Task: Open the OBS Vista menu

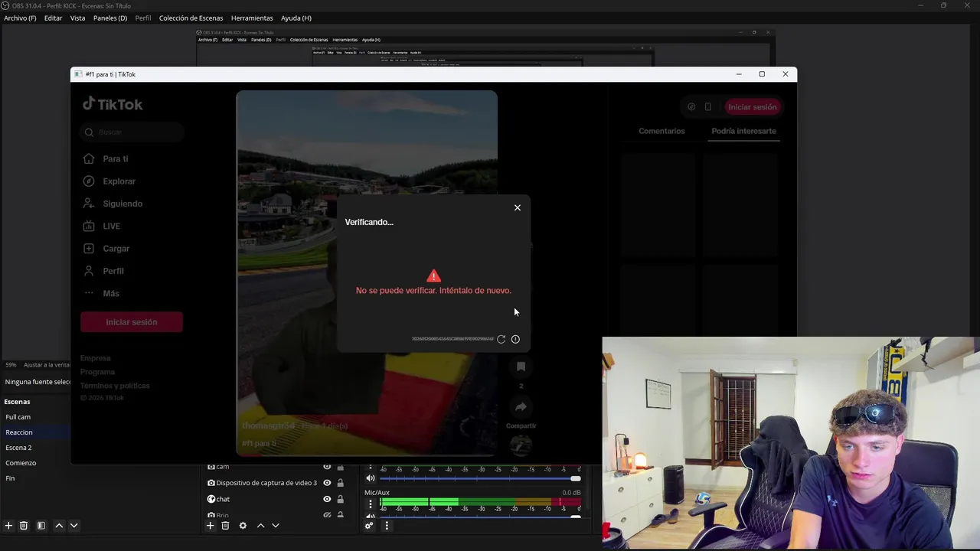Action: point(77,18)
